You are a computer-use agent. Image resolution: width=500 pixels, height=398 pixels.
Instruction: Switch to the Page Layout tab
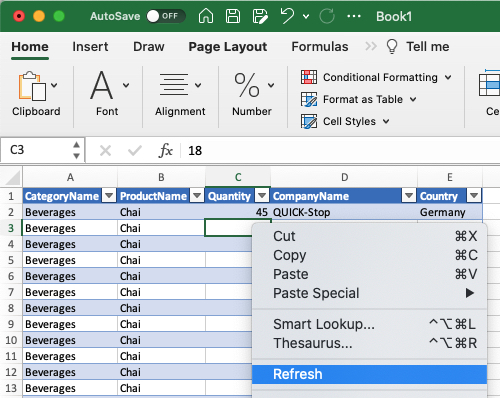(228, 47)
